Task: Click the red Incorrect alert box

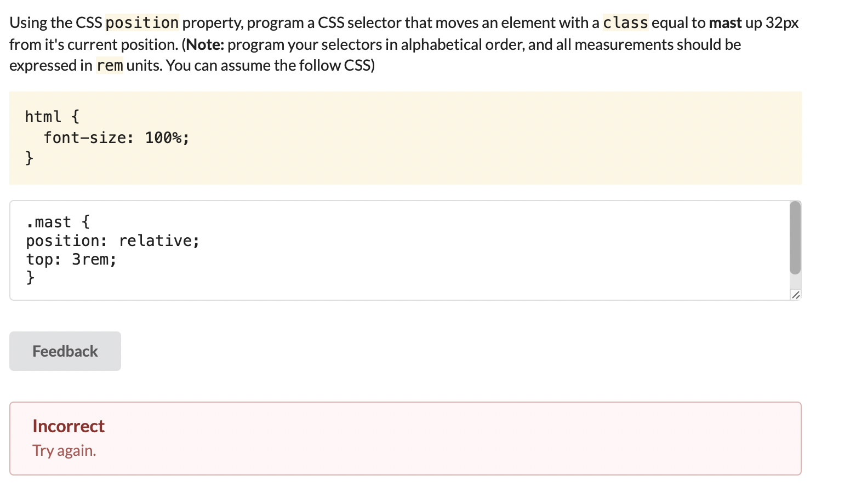Action: [406, 438]
